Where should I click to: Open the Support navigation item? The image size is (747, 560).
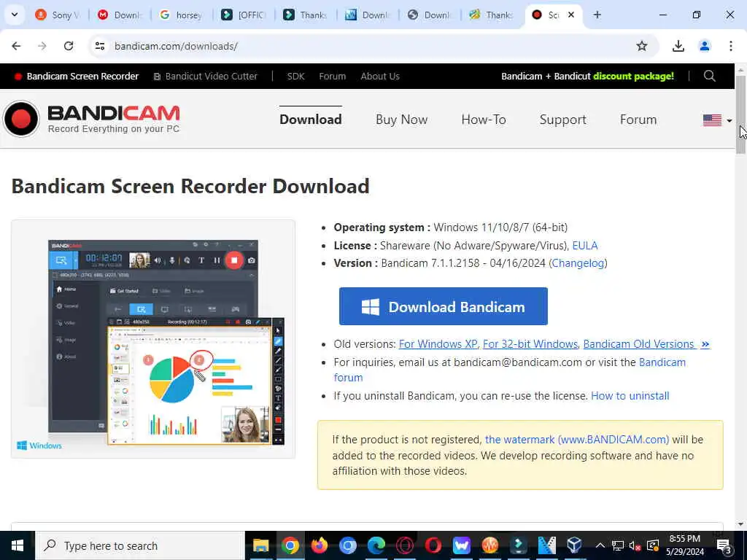click(562, 119)
